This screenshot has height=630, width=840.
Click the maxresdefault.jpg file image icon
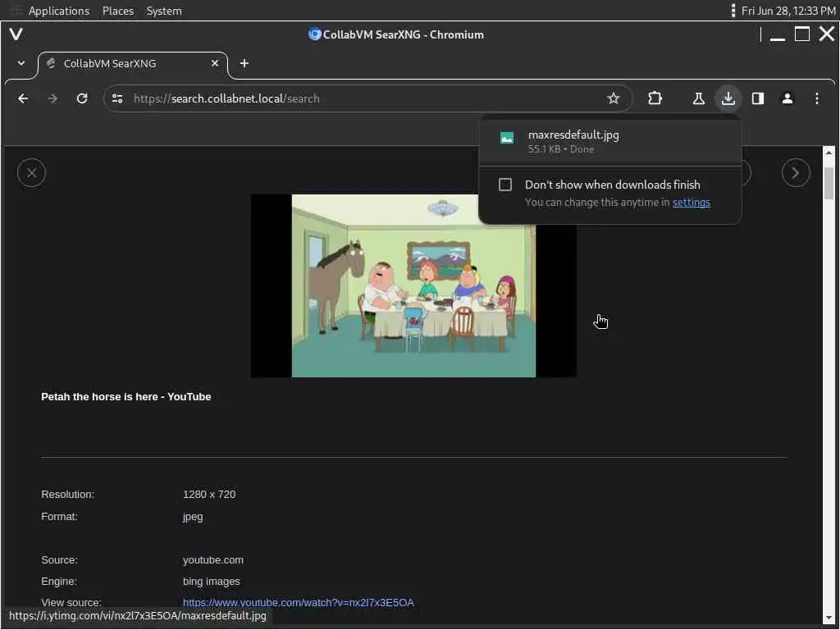(x=506, y=138)
